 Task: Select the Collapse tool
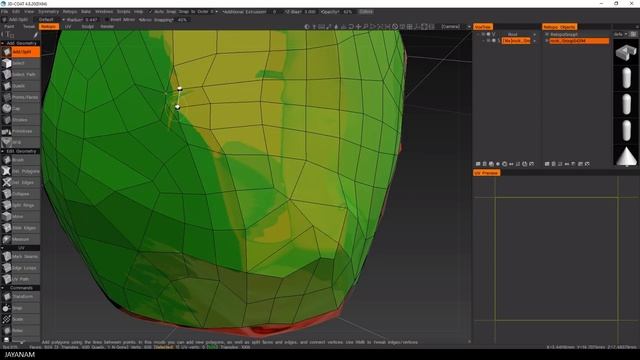click(x=20, y=194)
